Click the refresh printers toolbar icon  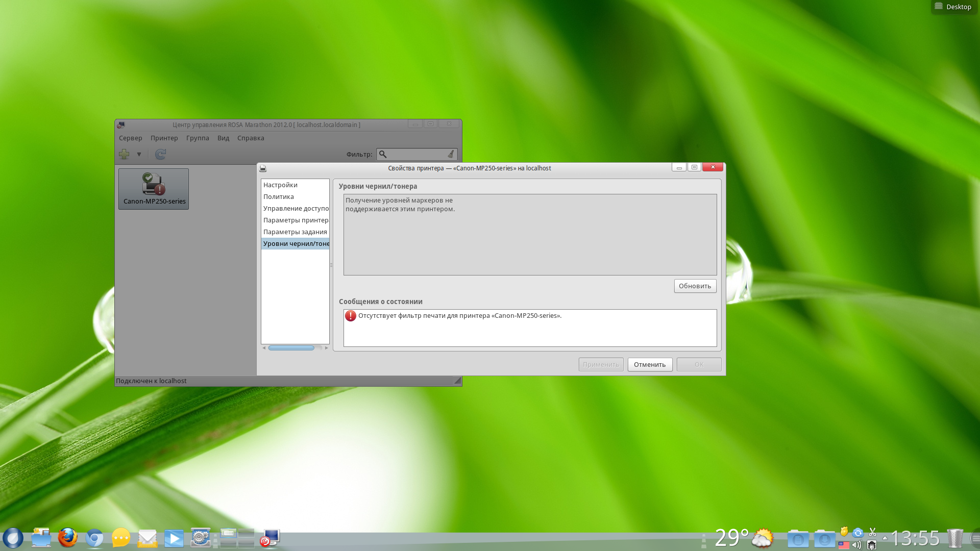pos(160,154)
